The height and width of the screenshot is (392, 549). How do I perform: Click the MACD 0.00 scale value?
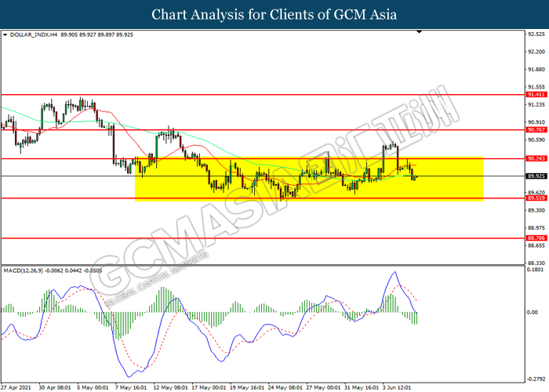coord(533,312)
